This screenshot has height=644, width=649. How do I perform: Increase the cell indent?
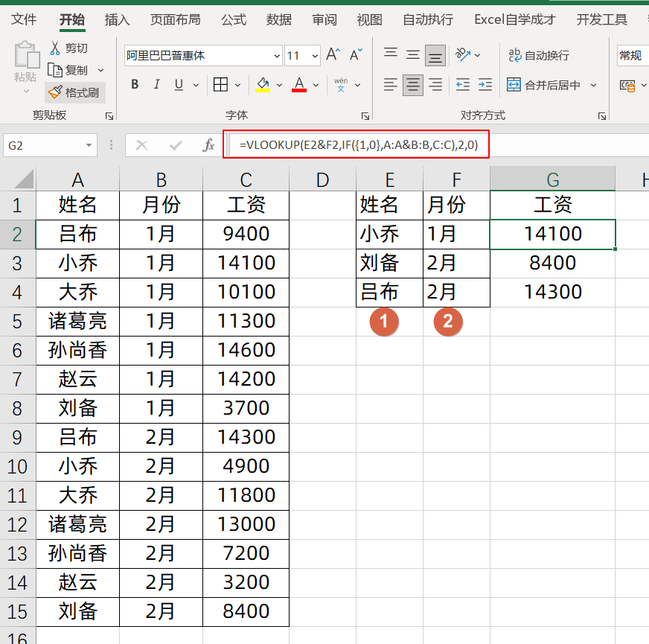(x=485, y=84)
